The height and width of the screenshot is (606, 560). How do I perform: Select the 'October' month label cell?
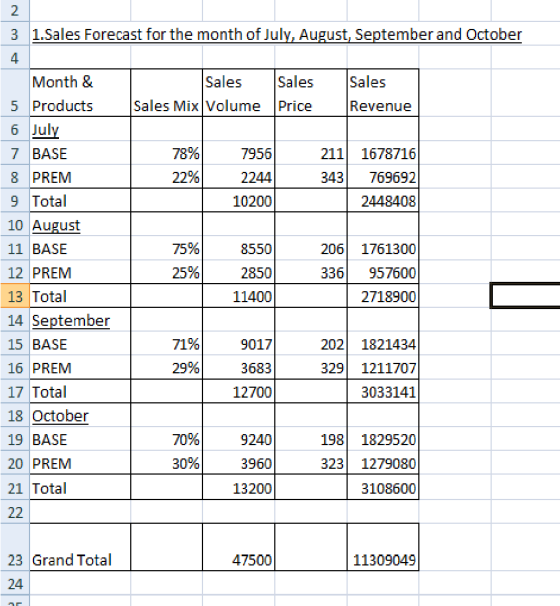tap(80, 416)
